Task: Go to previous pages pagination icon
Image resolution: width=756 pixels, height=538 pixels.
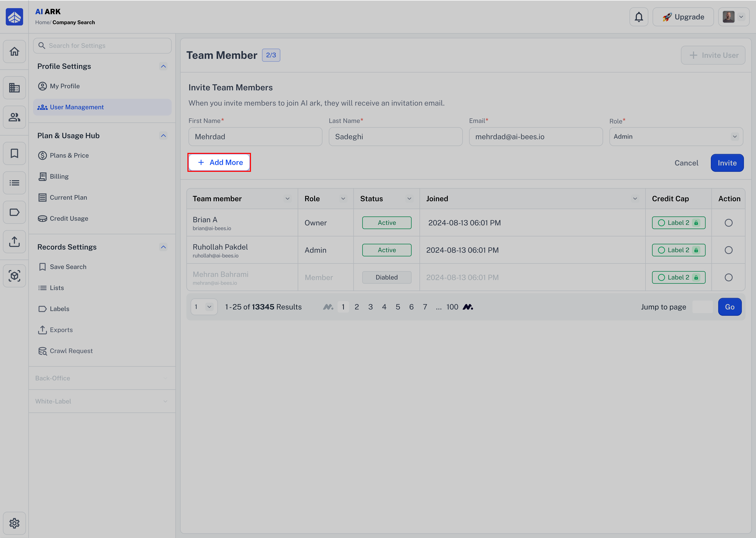Action: [328, 307]
